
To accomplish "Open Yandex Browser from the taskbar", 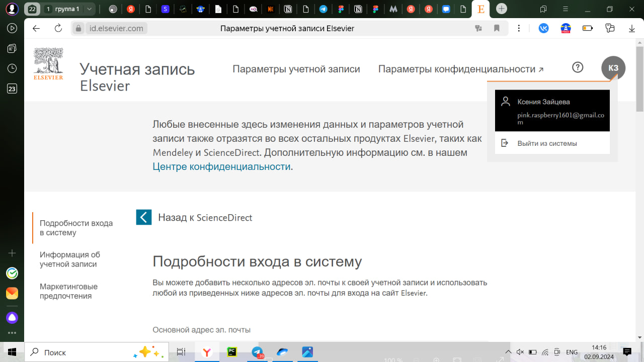I will point(207,352).
